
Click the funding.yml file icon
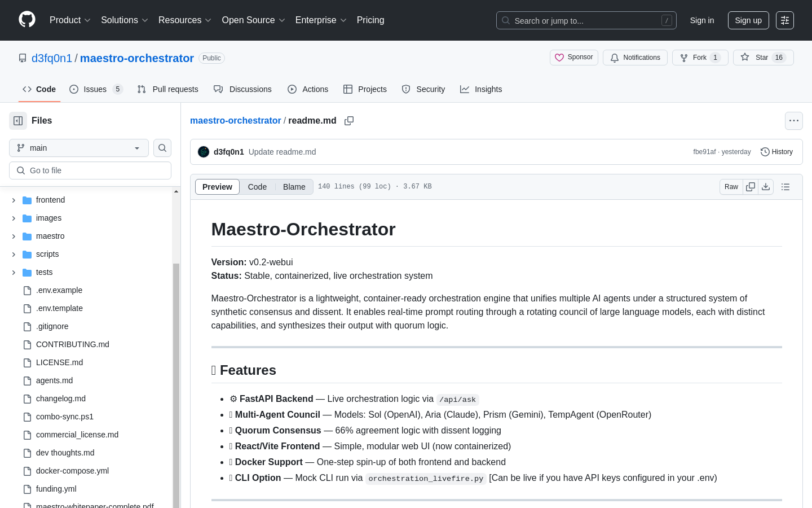click(27, 489)
